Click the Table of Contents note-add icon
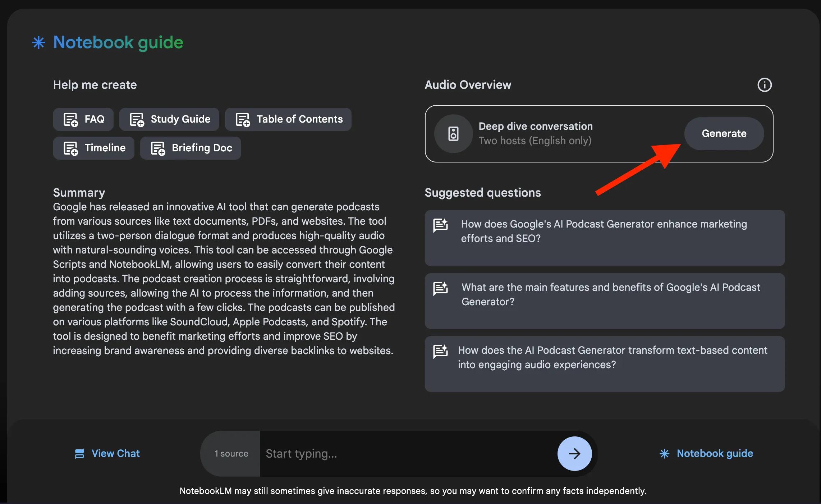Image resolution: width=821 pixels, height=504 pixels. point(243,119)
